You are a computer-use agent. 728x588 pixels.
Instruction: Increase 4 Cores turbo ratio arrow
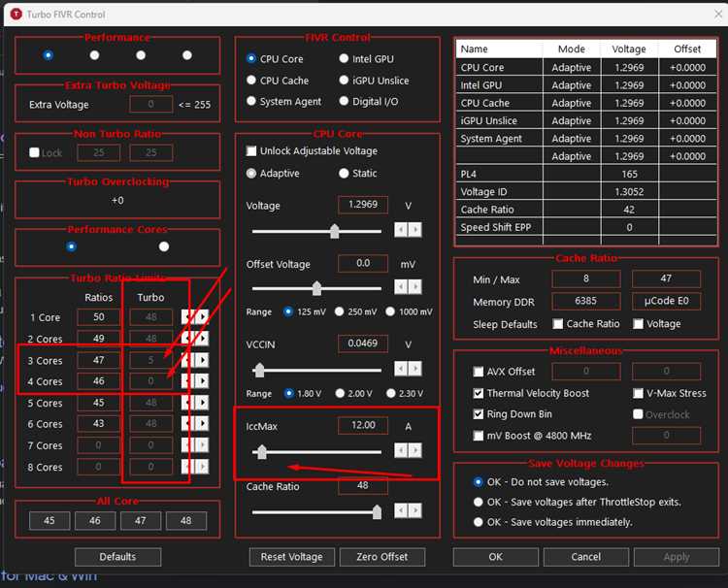[x=202, y=381]
